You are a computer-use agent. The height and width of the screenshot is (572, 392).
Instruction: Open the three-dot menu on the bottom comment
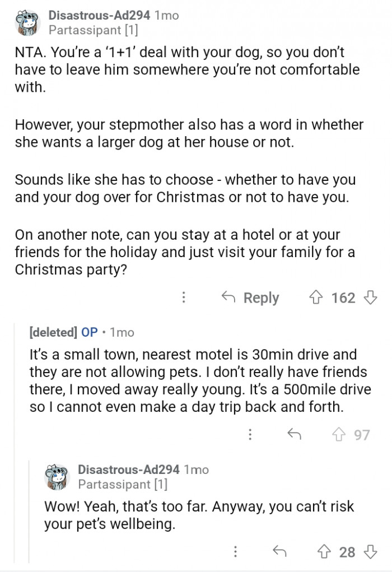234,551
